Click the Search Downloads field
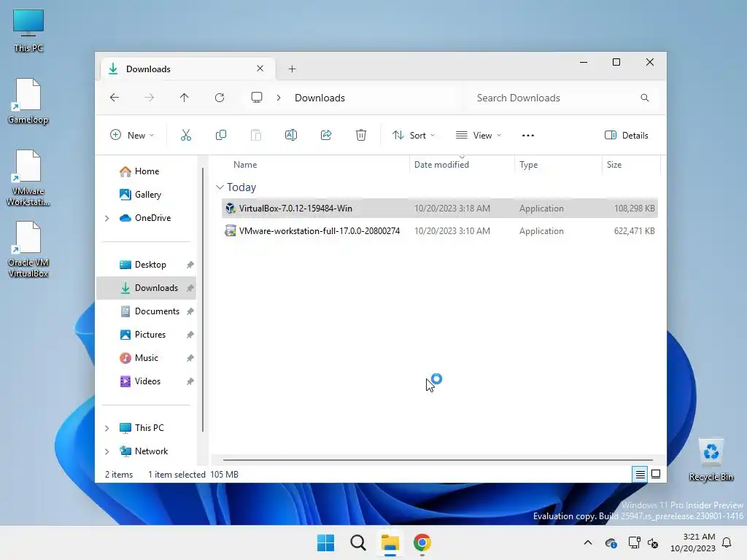This screenshot has height=560, width=747. [x=562, y=98]
